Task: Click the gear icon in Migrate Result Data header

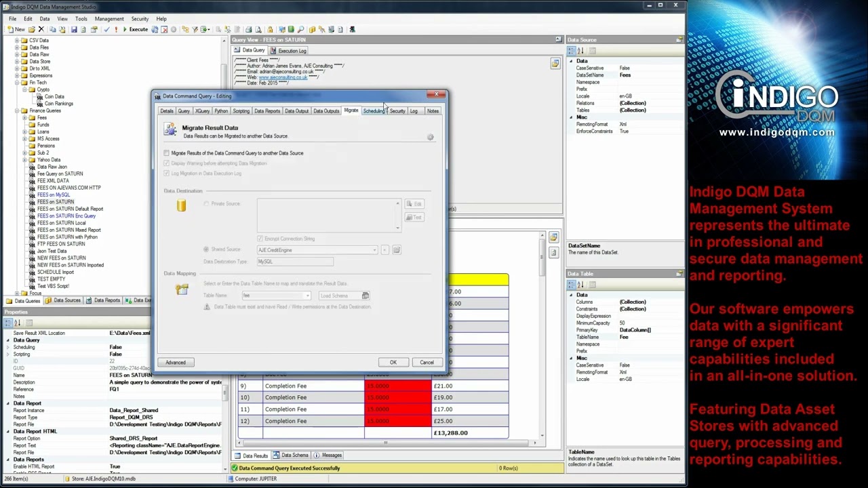Action: tap(430, 138)
